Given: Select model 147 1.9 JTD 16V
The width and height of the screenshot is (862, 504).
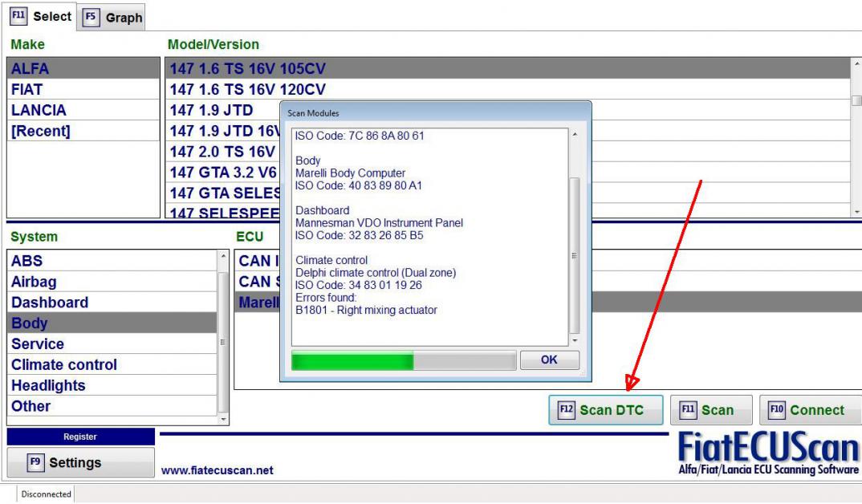Looking at the screenshot, I should (x=222, y=131).
